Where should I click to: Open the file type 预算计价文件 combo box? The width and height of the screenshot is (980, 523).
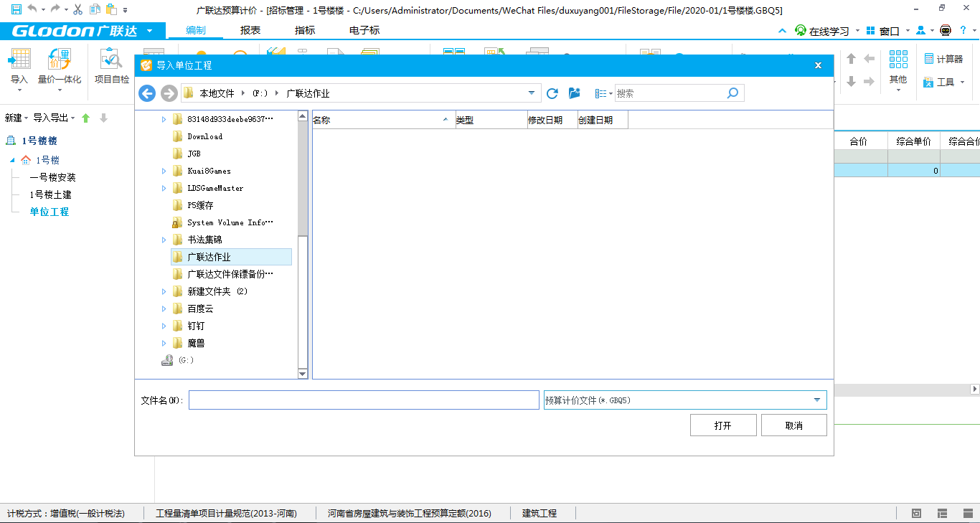[x=685, y=400]
